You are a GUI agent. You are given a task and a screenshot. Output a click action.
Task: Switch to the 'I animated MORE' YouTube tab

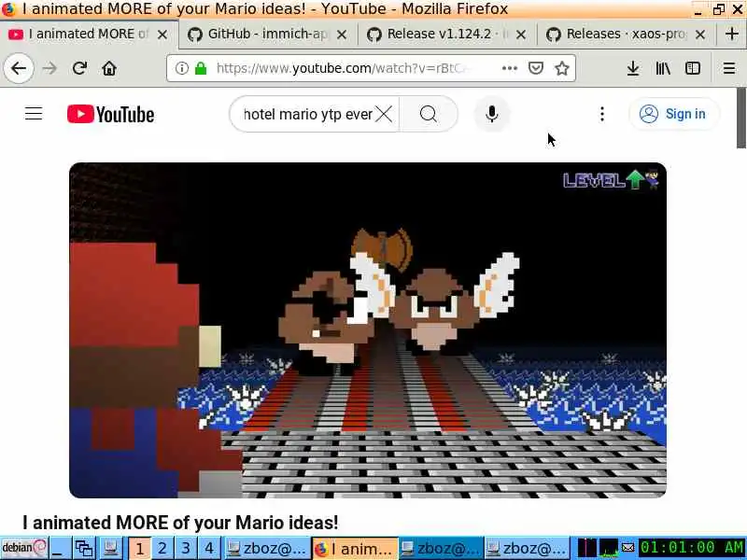pos(88,35)
